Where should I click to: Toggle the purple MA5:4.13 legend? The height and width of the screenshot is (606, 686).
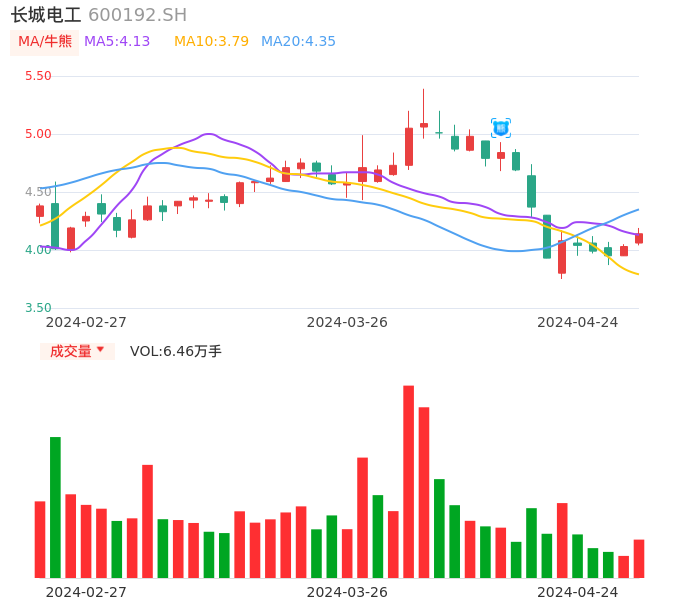coord(117,42)
